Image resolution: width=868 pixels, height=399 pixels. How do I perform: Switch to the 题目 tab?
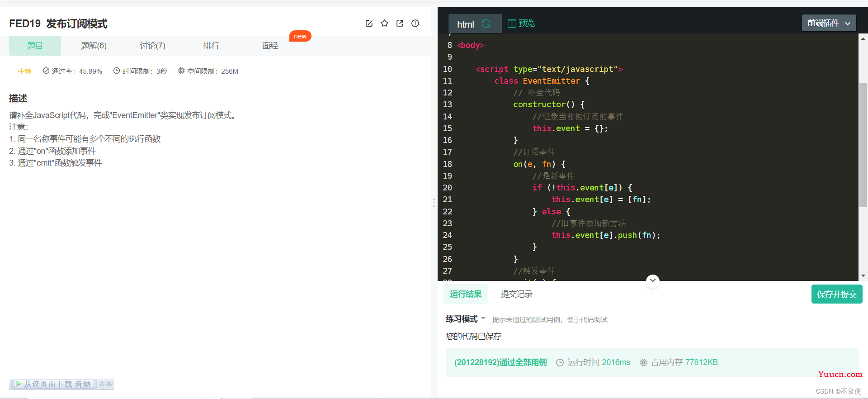point(35,46)
